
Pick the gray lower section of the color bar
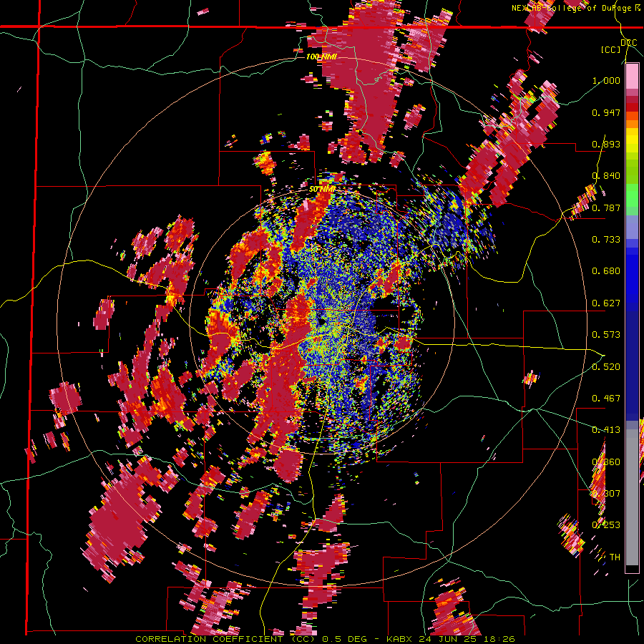click(632, 497)
